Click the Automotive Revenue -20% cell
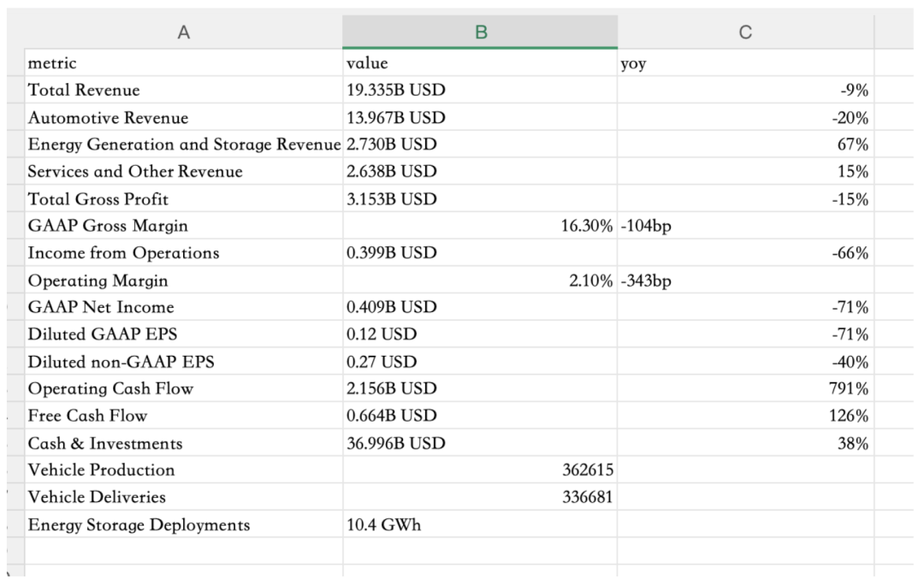This screenshot has height=585, width=924. (x=745, y=118)
